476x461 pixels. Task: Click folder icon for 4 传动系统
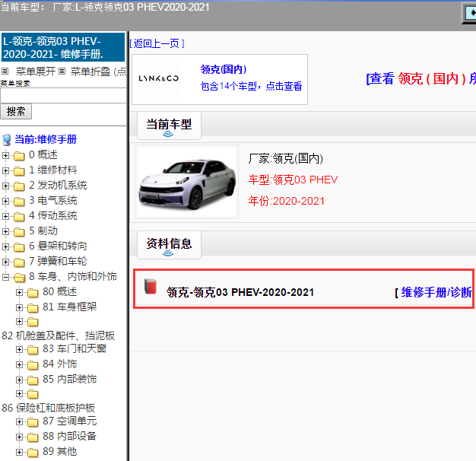19,217
